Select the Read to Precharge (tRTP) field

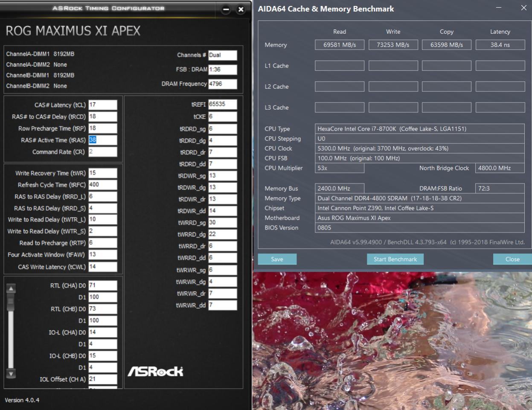[103, 243]
